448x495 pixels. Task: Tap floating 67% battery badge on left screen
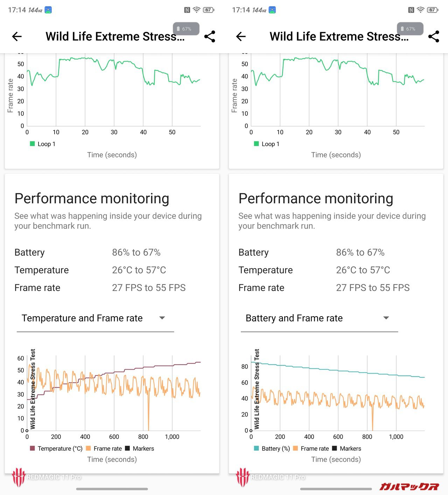point(186,29)
